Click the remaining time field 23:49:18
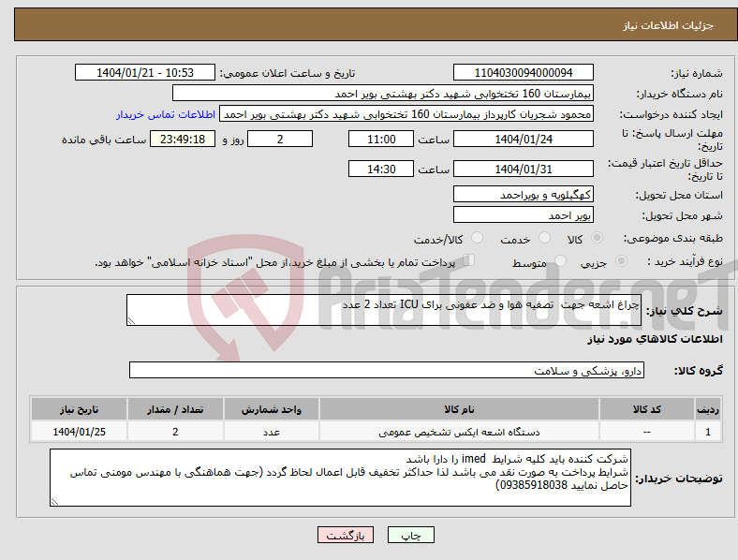Viewport: 738px width, 560px height. click(x=183, y=139)
